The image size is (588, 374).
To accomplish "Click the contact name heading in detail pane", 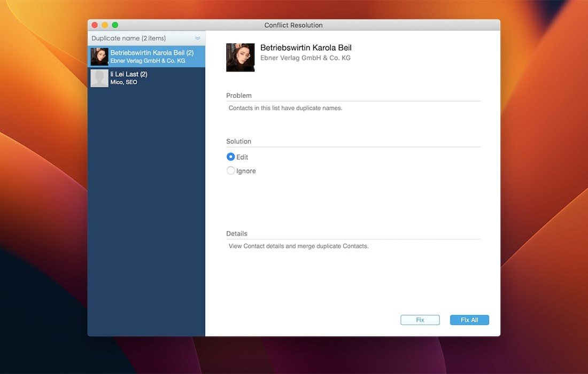I will coord(306,48).
